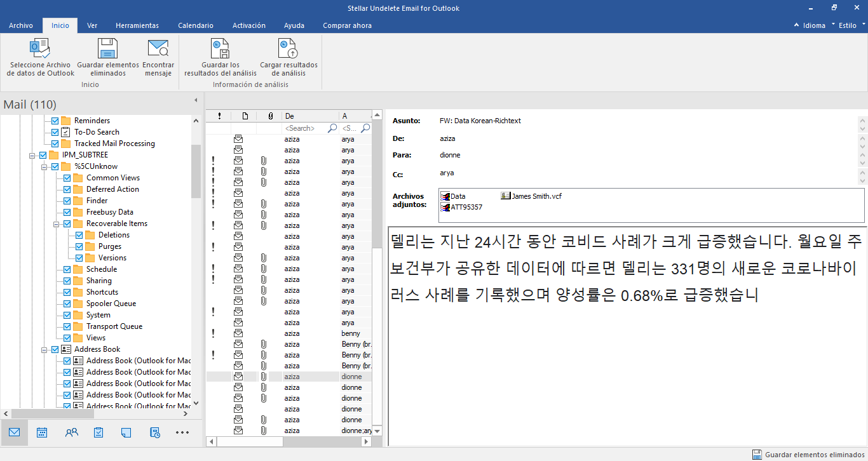This screenshot has width=868, height=461.
Task: Open the Data attachment
Action: click(453, 196)
